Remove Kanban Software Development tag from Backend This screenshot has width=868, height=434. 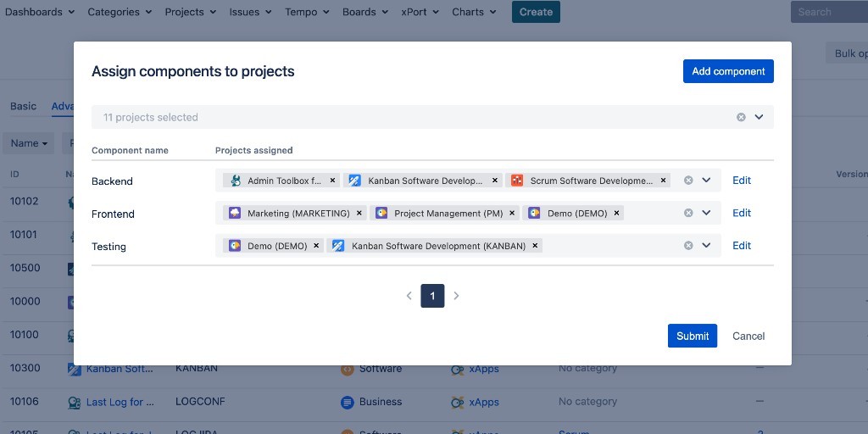(495, 181)
